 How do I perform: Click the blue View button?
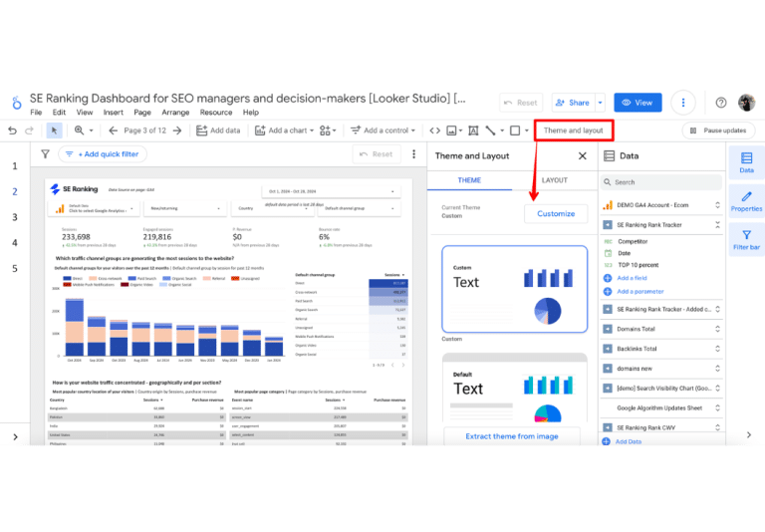click(x=637, y=103)
